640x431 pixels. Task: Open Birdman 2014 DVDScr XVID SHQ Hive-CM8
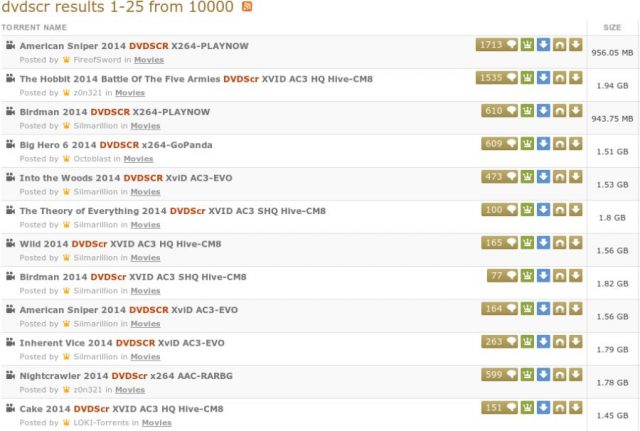click(133, 277)
